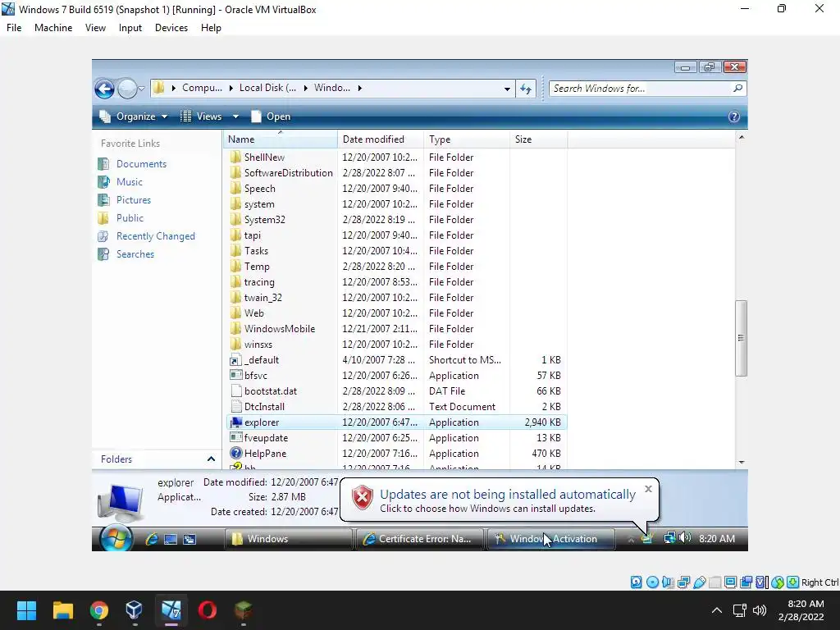Screen dimensions: 840x630
Task: Select the SoftwareDistribution folder
Action: coord(288,173)
